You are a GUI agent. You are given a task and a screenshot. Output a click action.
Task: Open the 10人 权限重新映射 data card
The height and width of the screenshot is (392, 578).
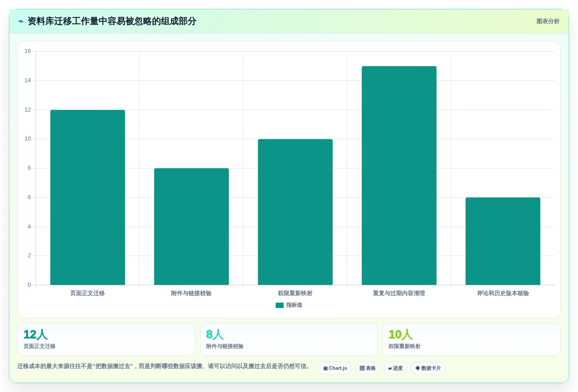[x=471, y=339]
